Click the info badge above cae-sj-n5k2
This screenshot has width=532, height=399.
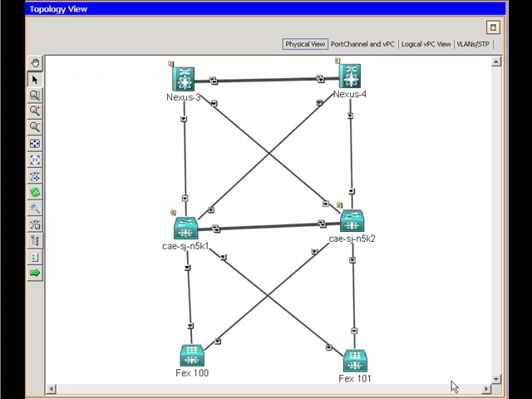340,205
